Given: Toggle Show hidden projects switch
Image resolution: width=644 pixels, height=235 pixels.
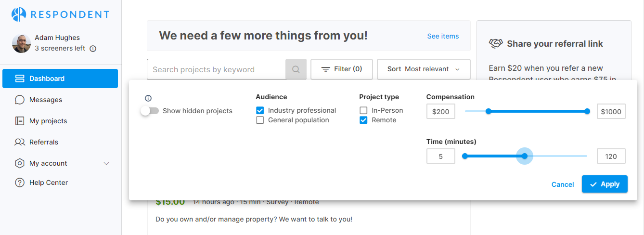Looking at the screenshot, I should coord(150,111).
